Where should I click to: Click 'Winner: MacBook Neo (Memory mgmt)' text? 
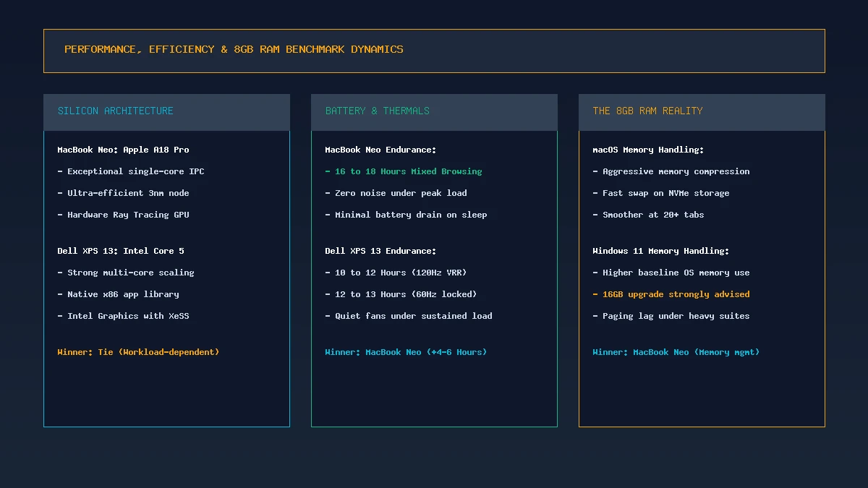[x=676, y=352]
